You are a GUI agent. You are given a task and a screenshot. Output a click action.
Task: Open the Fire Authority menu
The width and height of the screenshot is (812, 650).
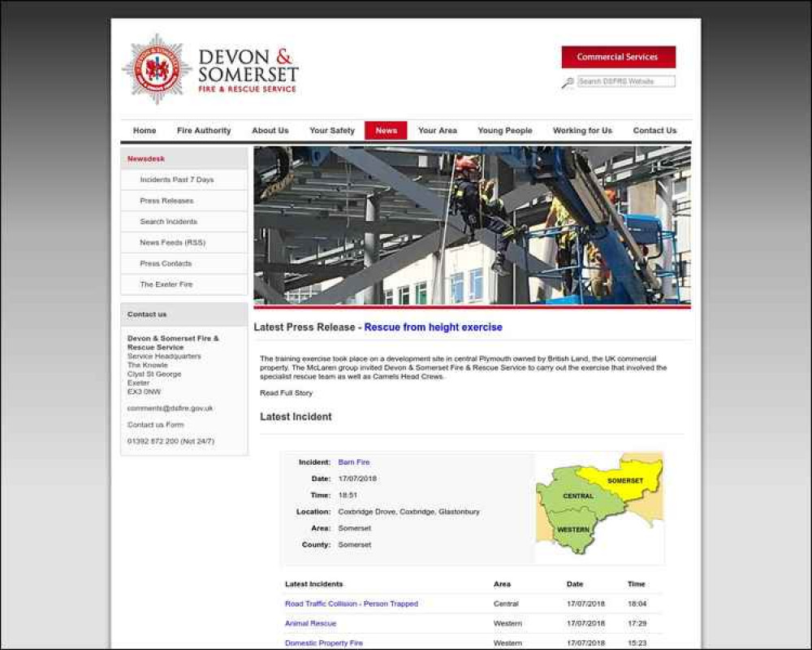204,131
